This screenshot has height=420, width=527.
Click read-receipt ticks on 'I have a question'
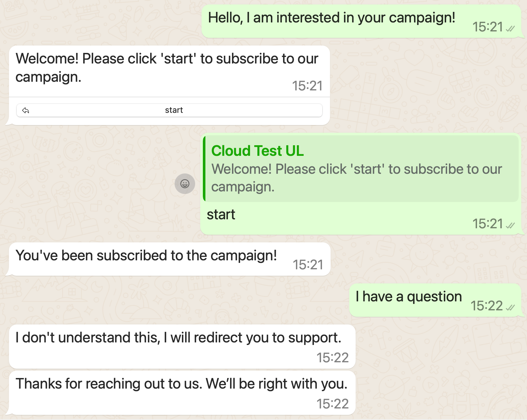click(510, 307)
